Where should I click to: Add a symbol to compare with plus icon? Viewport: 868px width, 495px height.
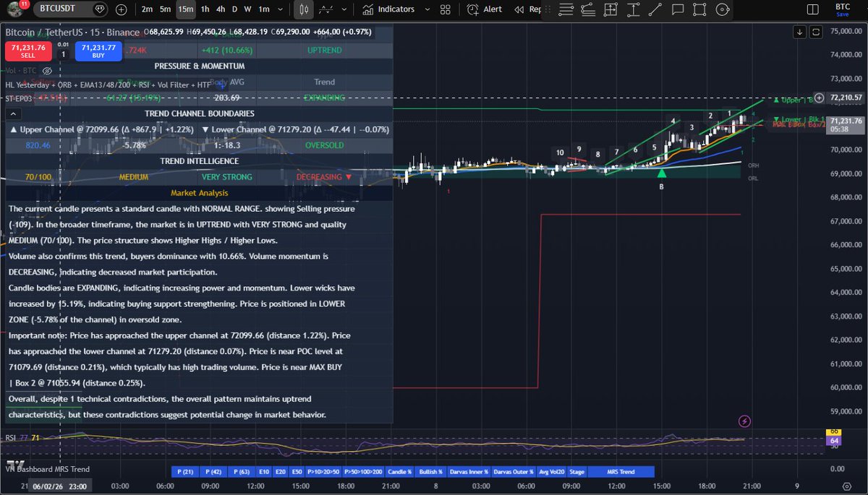(x=121, y=9)
